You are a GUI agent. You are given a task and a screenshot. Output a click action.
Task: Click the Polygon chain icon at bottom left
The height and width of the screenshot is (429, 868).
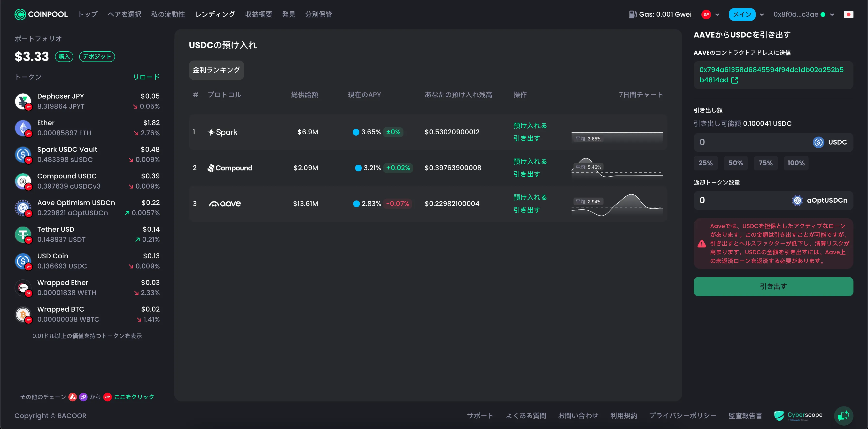coord(83,397)
